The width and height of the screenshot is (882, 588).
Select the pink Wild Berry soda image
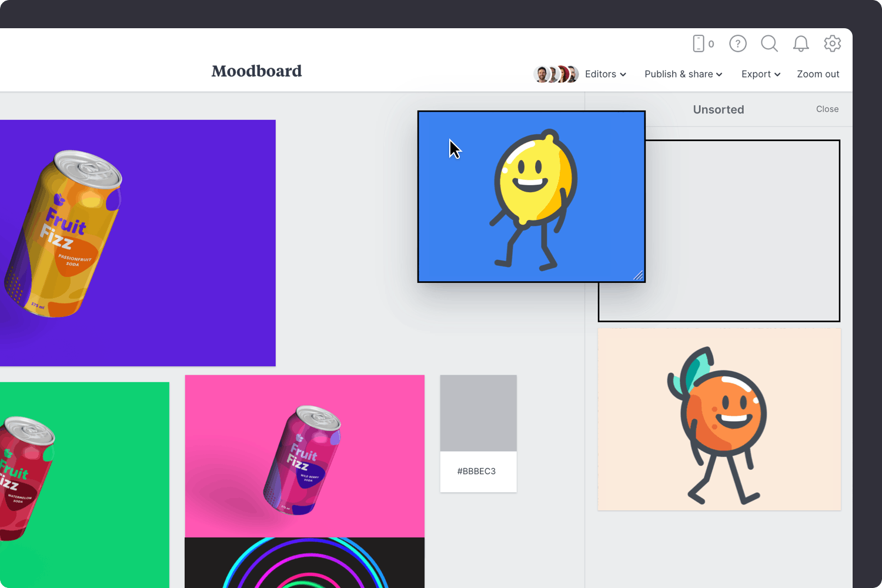[305, 456]
